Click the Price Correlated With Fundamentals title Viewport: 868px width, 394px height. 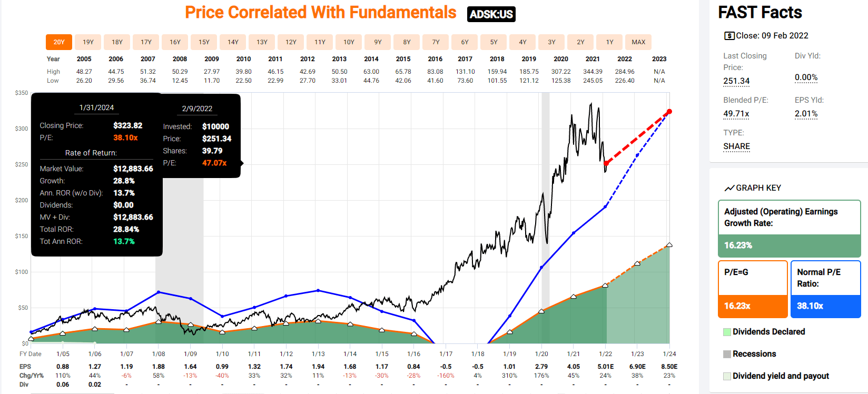321,13
